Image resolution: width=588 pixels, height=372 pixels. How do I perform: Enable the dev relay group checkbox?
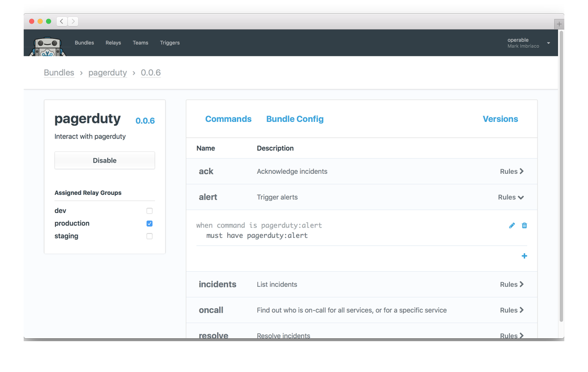pos(149,211)
